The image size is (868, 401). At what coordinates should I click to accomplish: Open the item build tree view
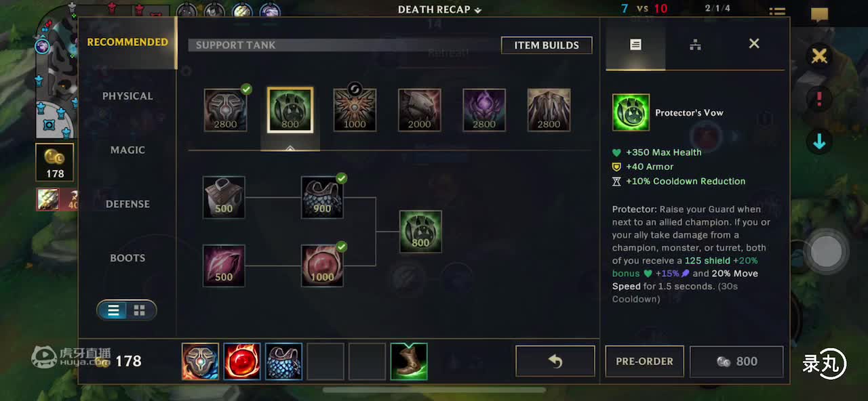[x=695, y=45]
